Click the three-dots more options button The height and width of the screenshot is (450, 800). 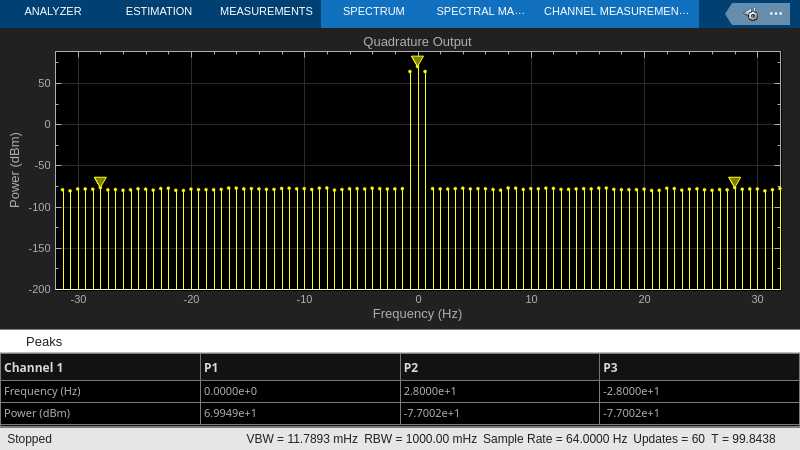coord(776,14)
